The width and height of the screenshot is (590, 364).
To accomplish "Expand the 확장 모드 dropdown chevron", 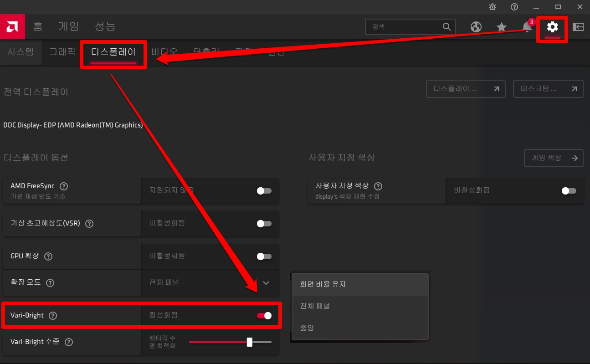I will coord(266,283).
